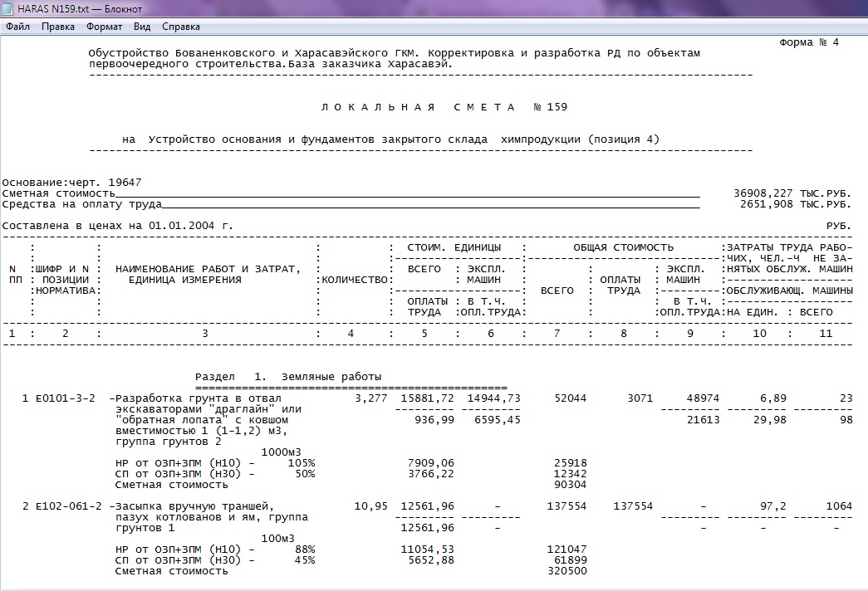Viewport: 868px width, 591px height.
Task: Click the value '90304'
Action: pos(570,485)
